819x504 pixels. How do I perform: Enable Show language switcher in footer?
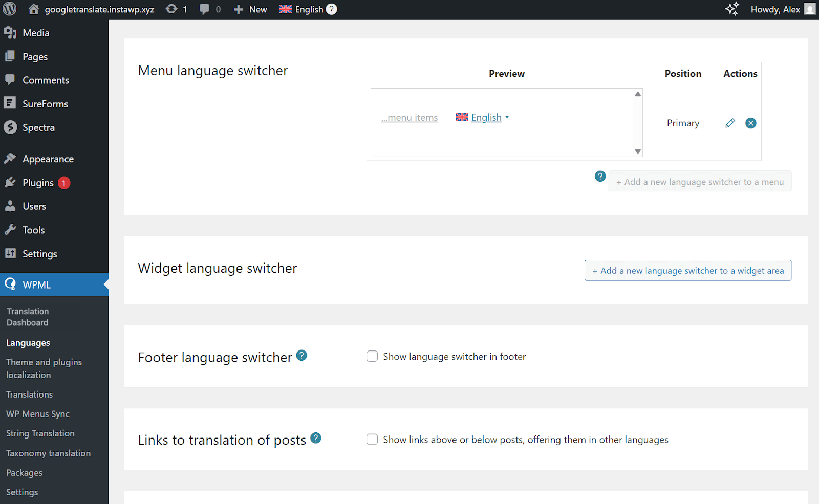point(372,356)
